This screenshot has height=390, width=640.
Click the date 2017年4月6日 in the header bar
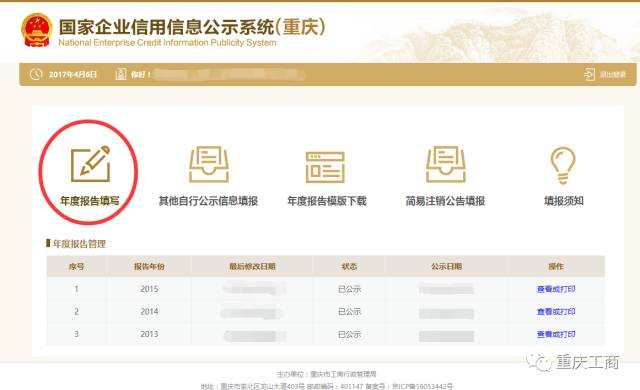(x=73, y=74)
